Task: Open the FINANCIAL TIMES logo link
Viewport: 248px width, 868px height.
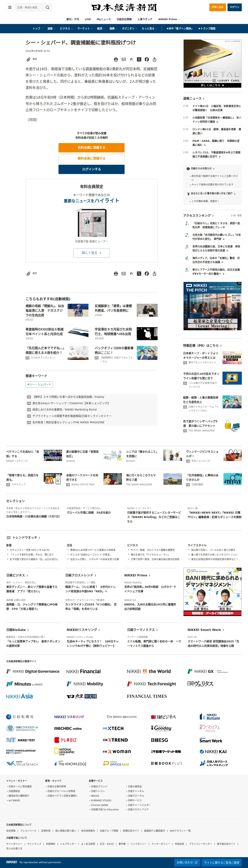Action: (147, 696)
